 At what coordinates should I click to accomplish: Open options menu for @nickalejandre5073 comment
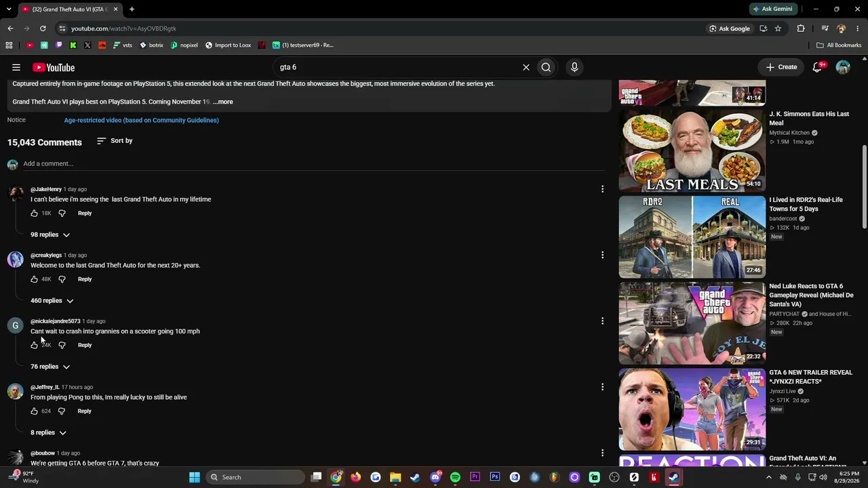coord(602,321)
